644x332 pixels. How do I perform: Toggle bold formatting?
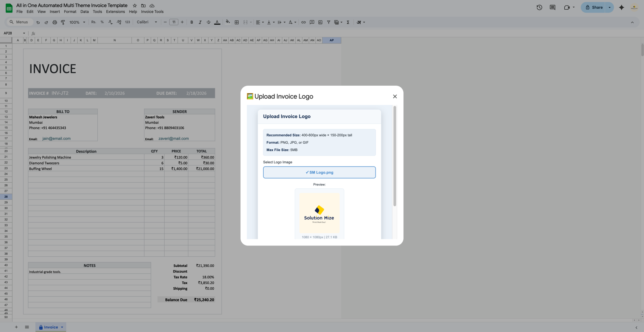click(x=192, y=22)
